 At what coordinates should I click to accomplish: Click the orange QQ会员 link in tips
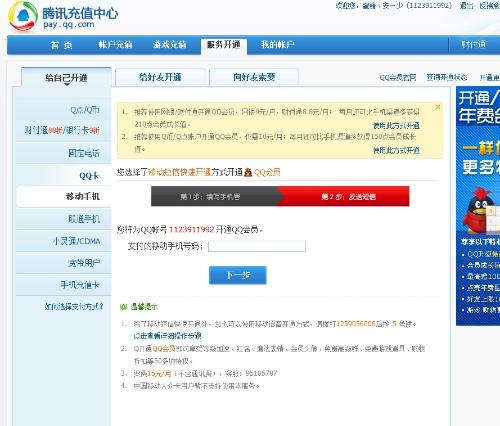pos(164,348)
